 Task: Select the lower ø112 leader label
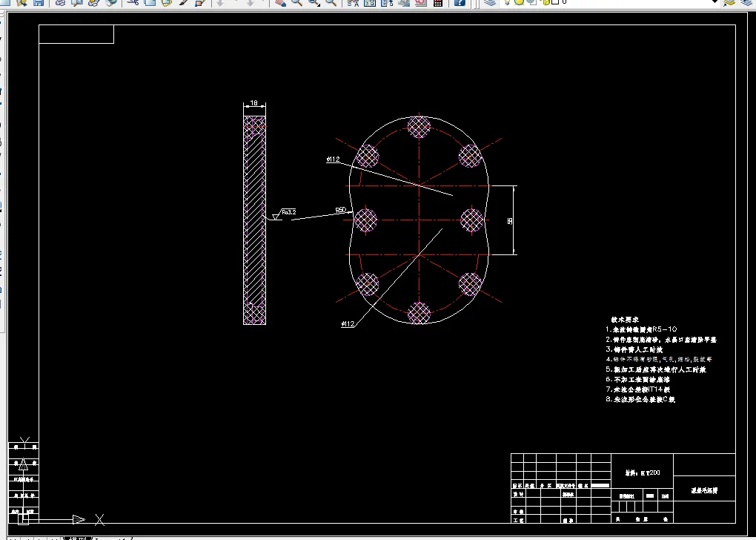(348, 324)
